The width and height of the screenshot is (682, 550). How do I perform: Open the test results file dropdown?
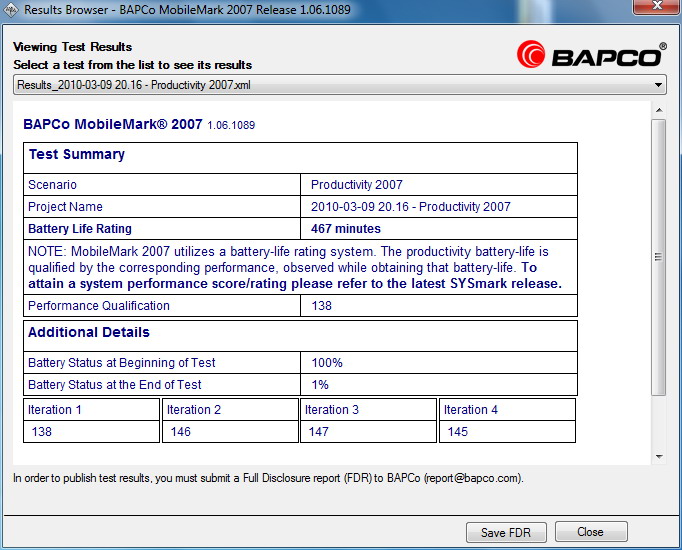(340, 85)
